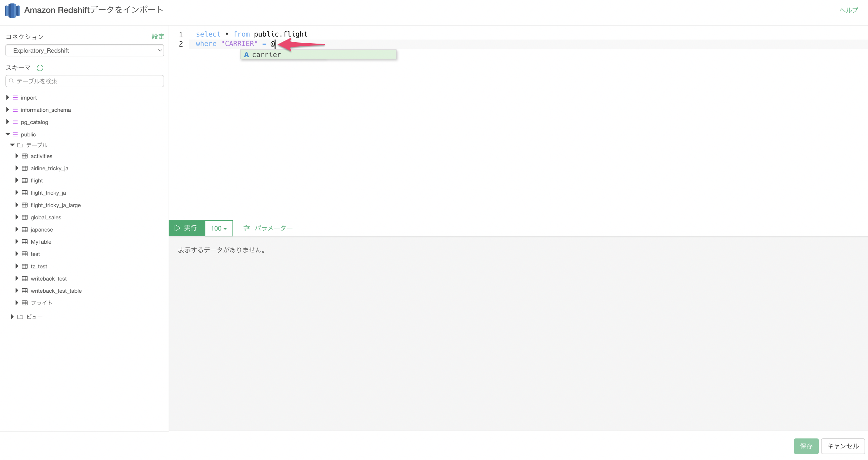Click the test table icon
The width and height of the screenshot is (868, 460).
click(x=25, y=254)
